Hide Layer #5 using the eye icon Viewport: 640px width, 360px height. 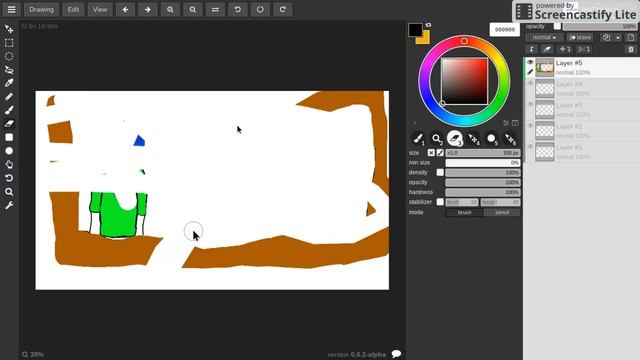point(530,62)
